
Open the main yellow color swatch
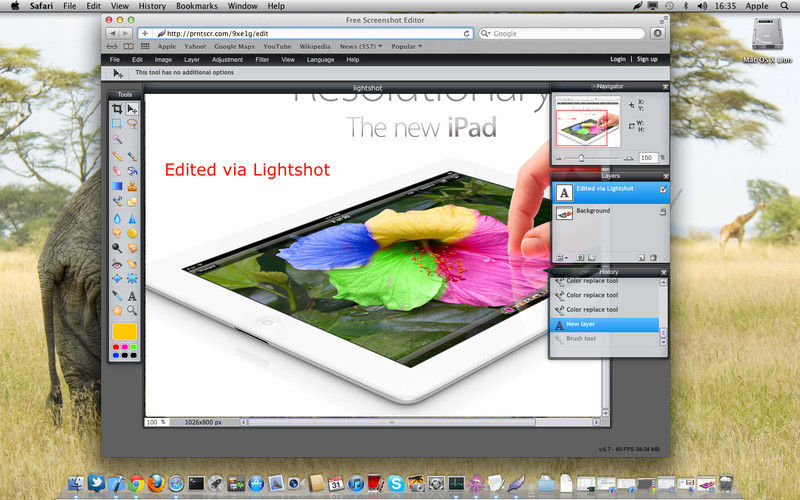point(124,332)
